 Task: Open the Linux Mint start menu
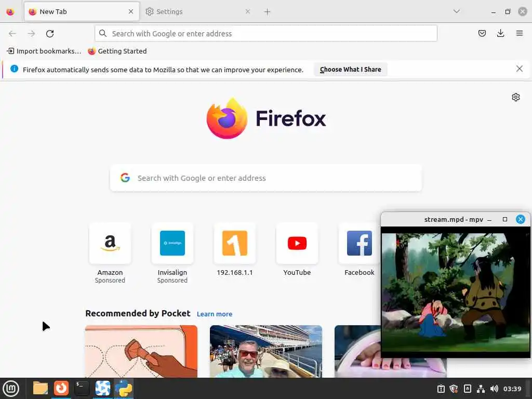(x=11, y=389)
